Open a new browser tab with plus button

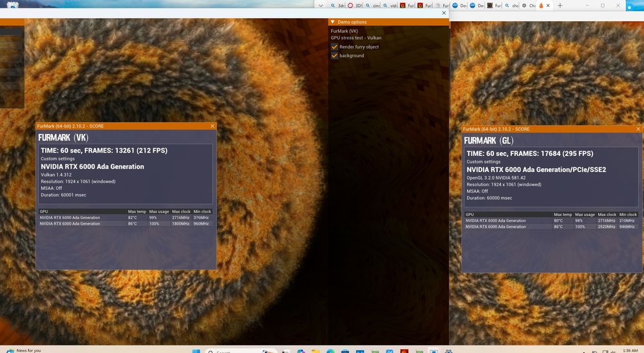pos(560,5)
